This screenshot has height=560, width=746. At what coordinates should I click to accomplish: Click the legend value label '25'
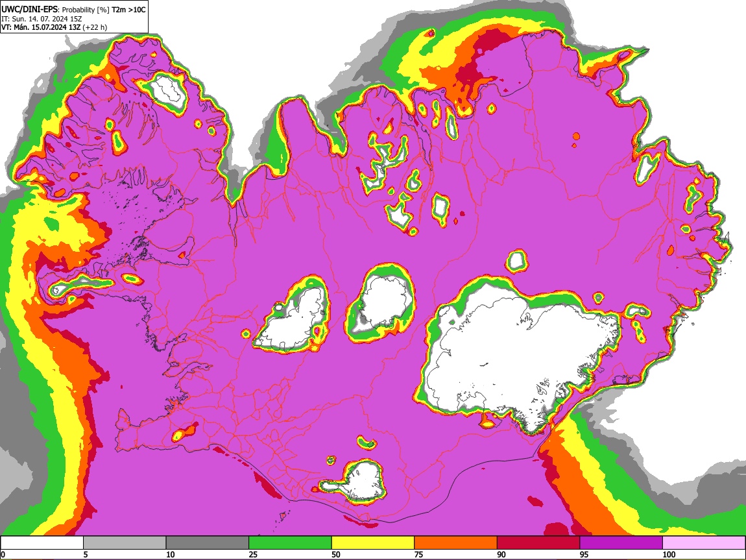click(253, 554)
